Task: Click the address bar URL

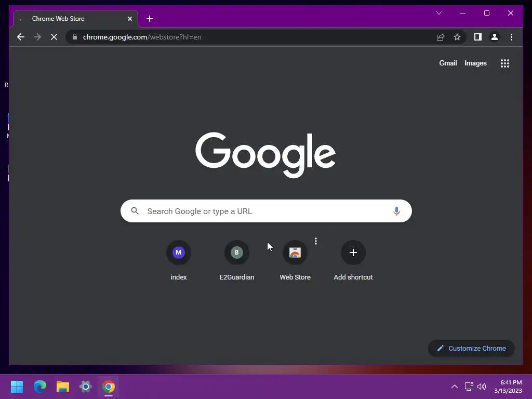Action: tap(142, 37)
